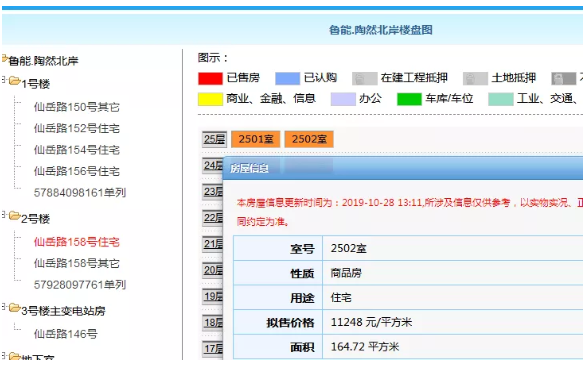Open 仙岳路150号其它 in the tree

pyautogui.click(x=77, y=107)
